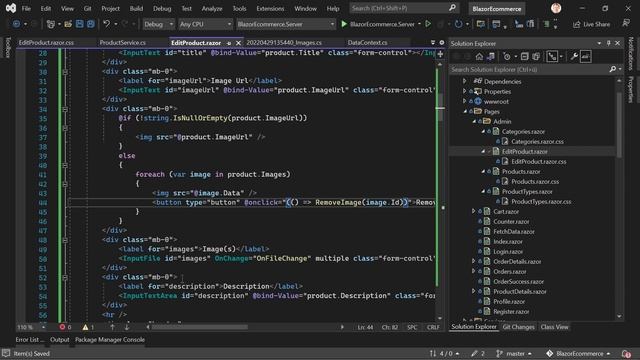Viewport: 640px width, 360px height.
Task: Open the Debug configuration dropdown
Action: pyautogui.click(x=158, y=24)
